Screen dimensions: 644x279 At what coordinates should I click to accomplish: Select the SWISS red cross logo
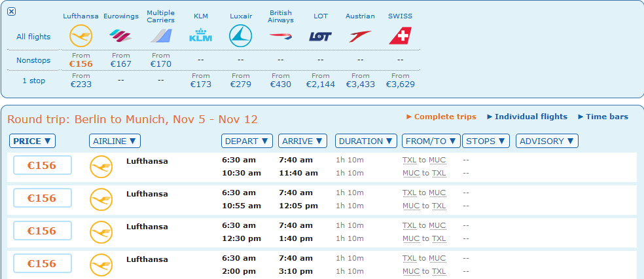coord(400,36)
